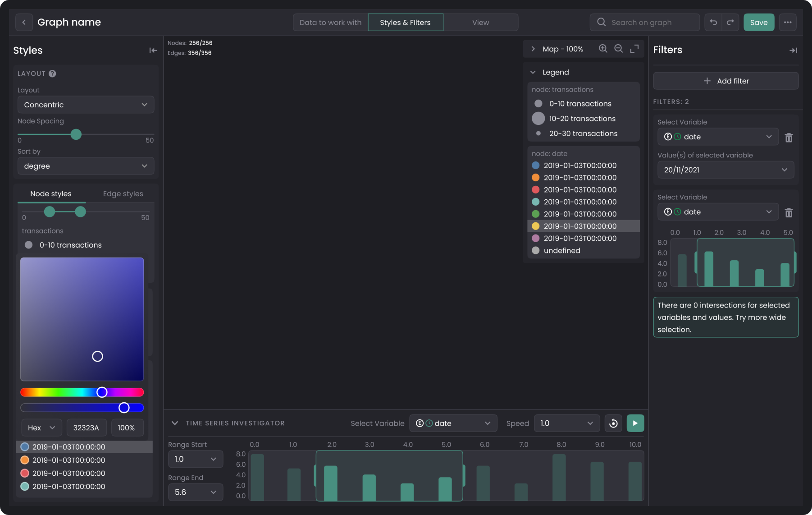Collapse the Filters panel

pyautogui.click(x=794, y=51)
